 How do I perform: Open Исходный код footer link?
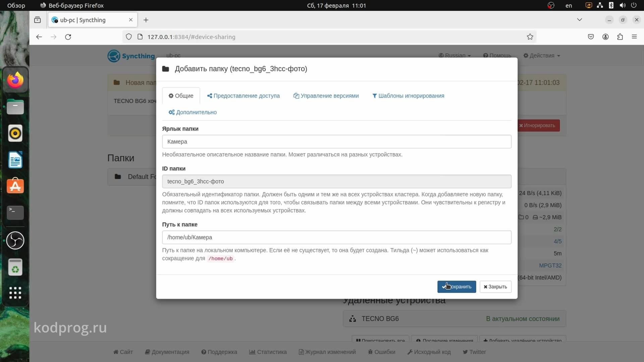(x=429, y=352)
